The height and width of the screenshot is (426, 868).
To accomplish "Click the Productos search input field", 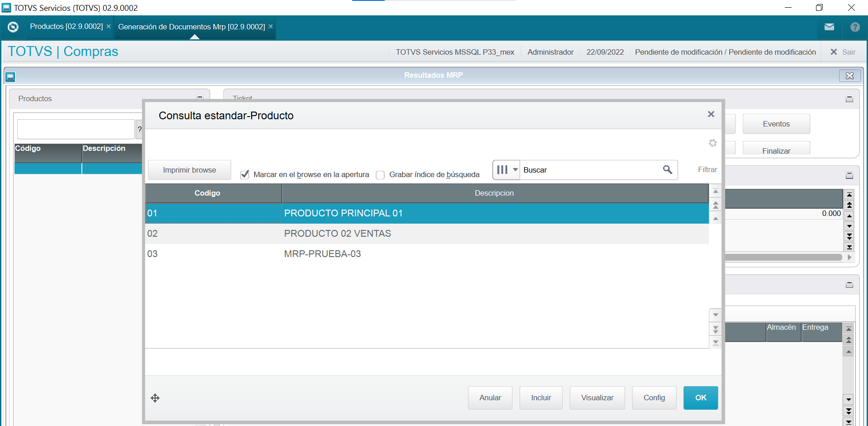I will click(76, 129).
